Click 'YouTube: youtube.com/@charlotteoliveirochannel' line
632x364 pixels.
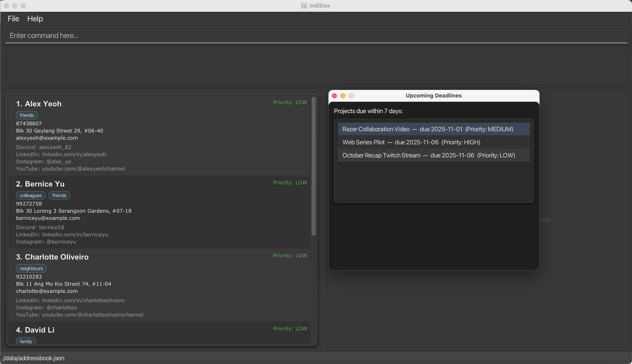pyautogui.click(x=80, y=315)
